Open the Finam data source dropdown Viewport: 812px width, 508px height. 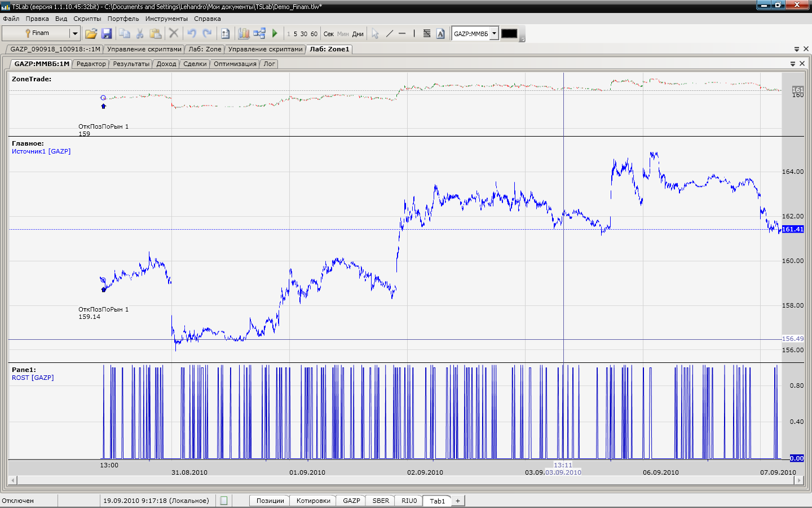pyautogui.click(x=74, y=34)
